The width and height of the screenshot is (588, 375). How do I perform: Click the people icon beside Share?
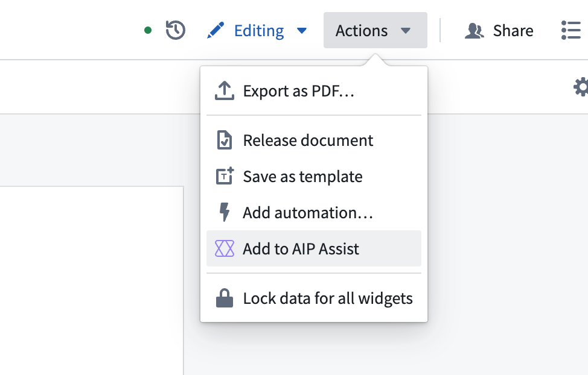[475, 31]
